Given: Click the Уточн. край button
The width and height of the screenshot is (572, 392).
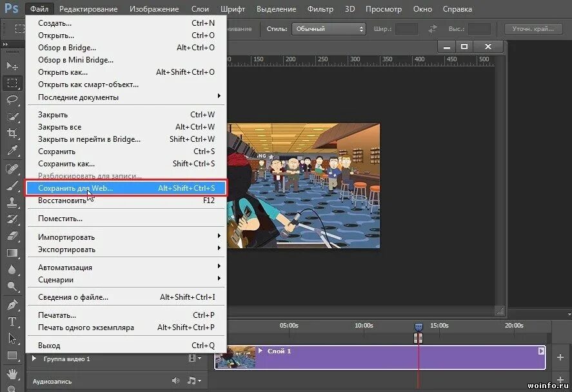Looking at the screenshot, I should 533,29.
